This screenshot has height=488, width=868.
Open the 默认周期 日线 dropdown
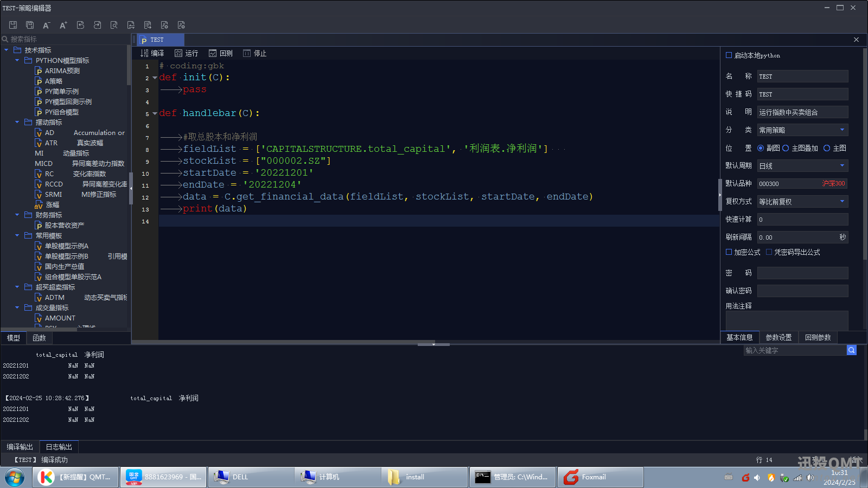pyautogui.click(x=802, y=166)
